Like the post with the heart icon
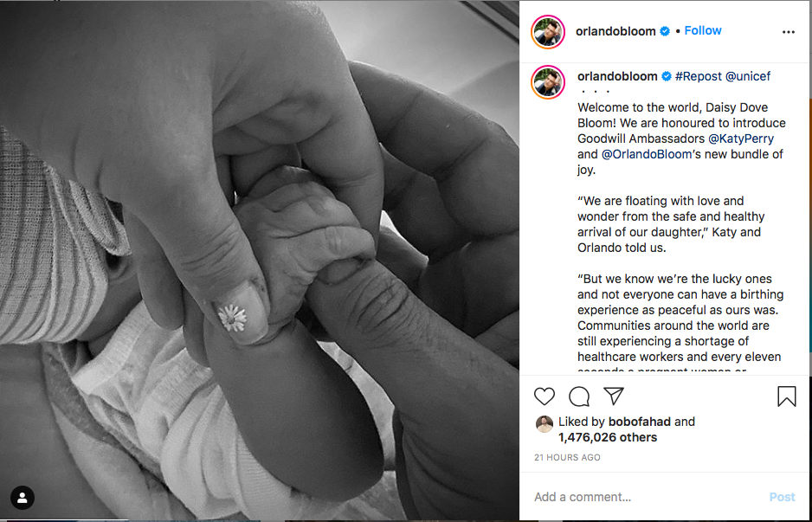Viewport: 812px width, 522px height. 545,396
